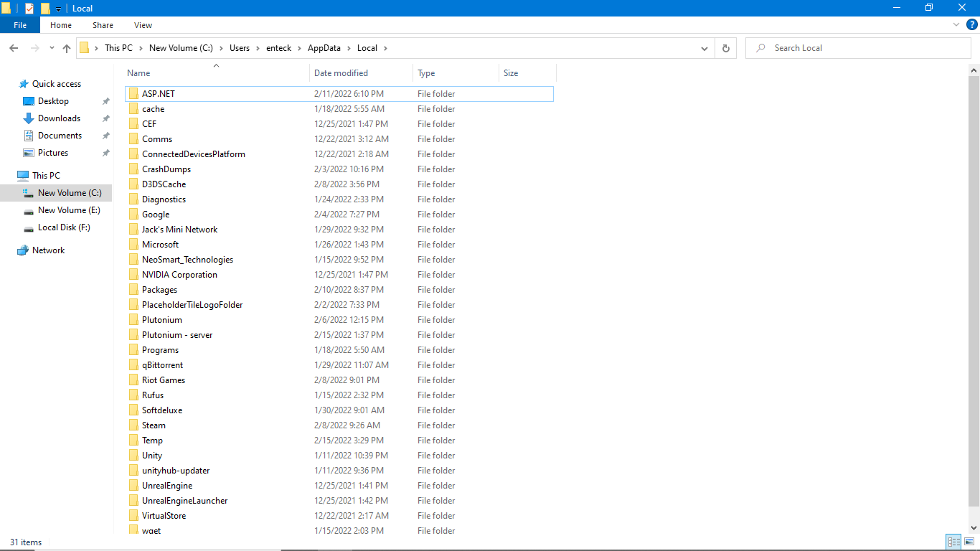Viewport: 980px width, 551px height.
Task: Open the Customize Quick Access Toolbar dropdown
Action: 58,9
